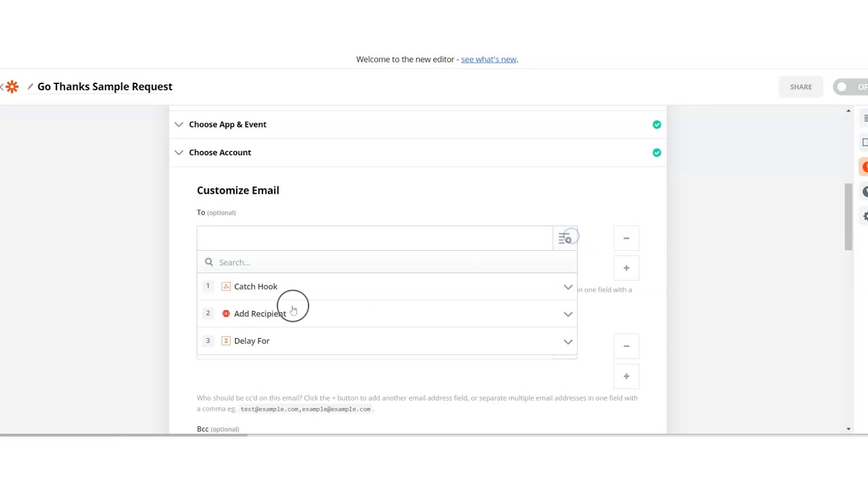Open the settings gear in the right sidebar

[x=865, y=216]
